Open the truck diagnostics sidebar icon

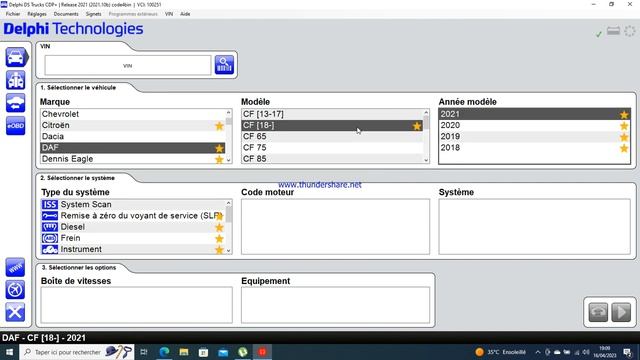point(16,80)
